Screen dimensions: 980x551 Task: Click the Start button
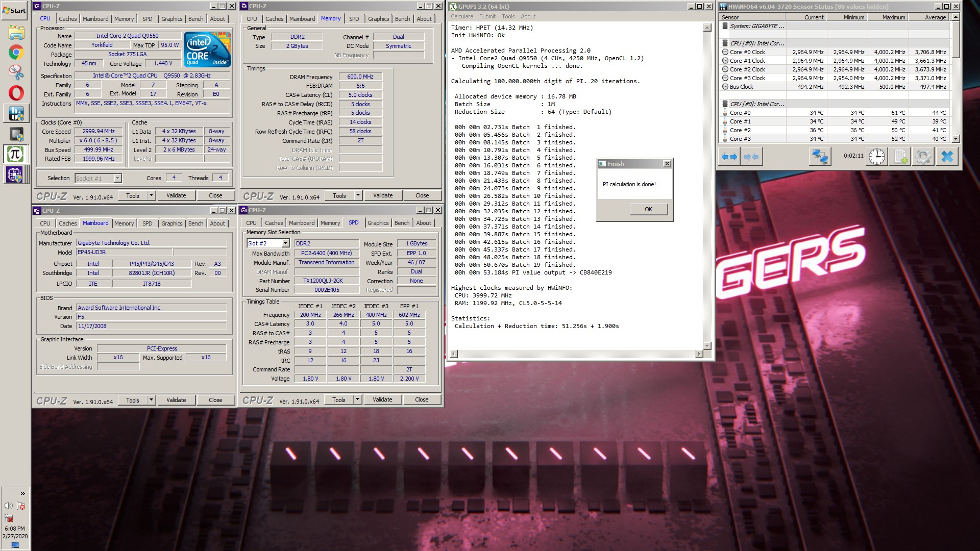pyautogui.click(x=14, y=10)
